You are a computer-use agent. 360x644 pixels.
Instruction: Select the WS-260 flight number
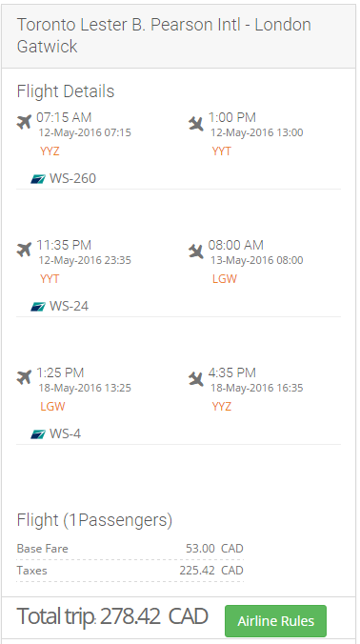(72, 179)
